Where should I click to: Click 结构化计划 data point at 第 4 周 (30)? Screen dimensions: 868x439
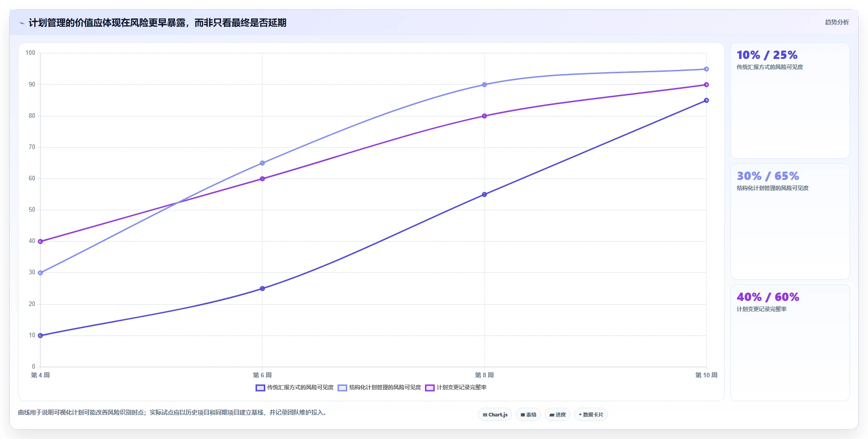tap(41, 273)
